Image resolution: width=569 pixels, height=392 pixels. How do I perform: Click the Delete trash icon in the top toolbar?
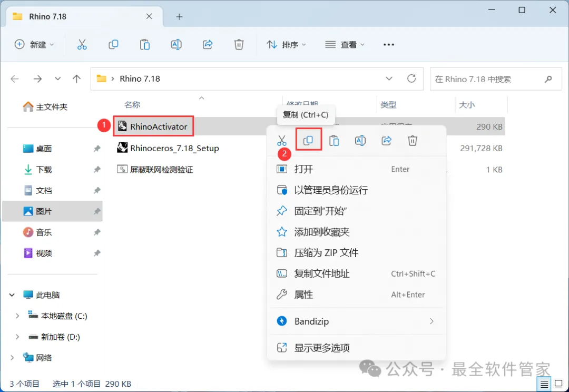[x=239, y=44]
